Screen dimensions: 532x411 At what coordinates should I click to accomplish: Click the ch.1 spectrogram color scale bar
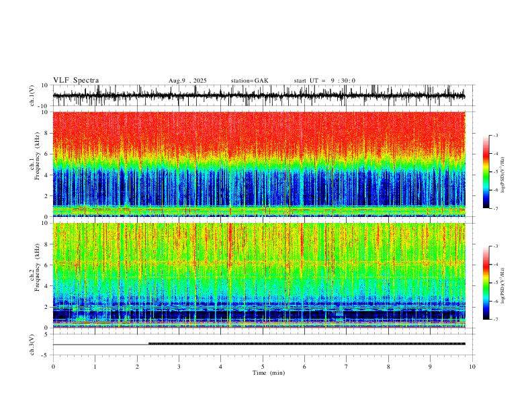[x=486, y=172]
